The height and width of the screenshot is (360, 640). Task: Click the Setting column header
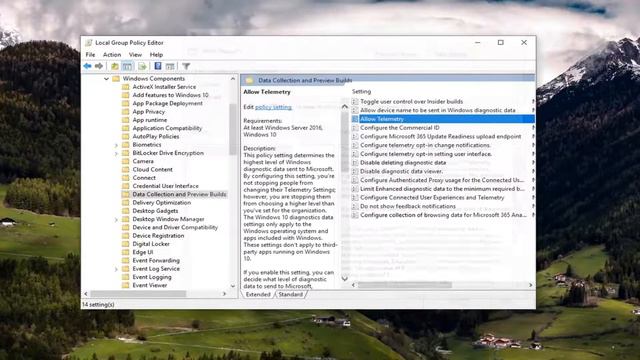(362, 91)
